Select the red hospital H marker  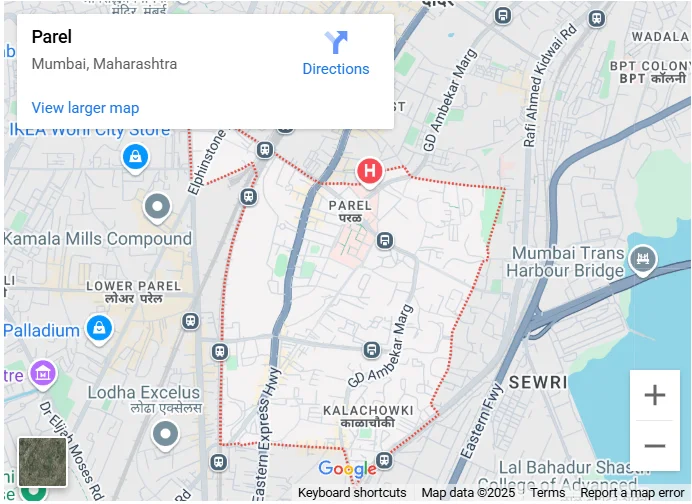click(370, 172)
